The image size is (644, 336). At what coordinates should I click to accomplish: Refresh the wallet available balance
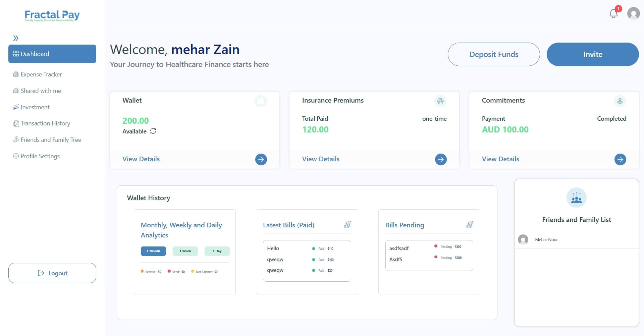pos(153,131)
